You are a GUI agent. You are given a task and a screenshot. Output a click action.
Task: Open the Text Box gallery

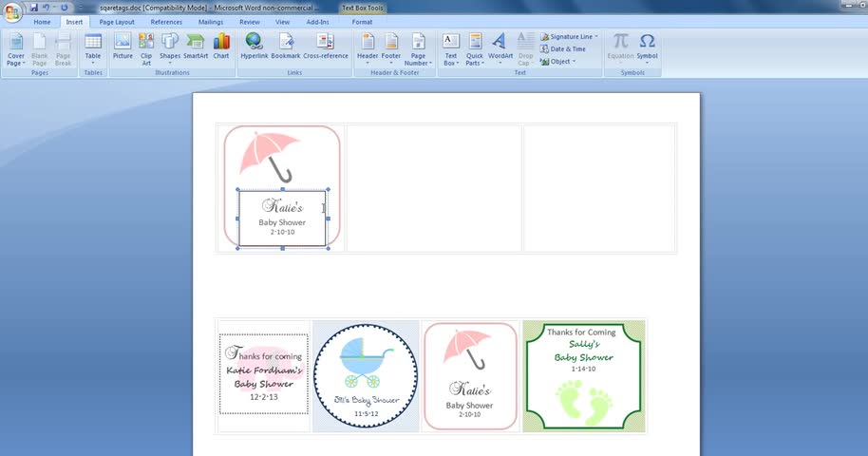(x=450, y=49)
